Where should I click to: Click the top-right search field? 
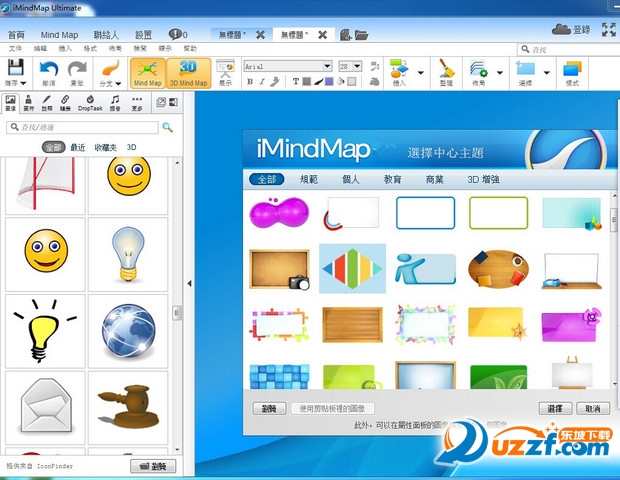(x=569, y=49)
